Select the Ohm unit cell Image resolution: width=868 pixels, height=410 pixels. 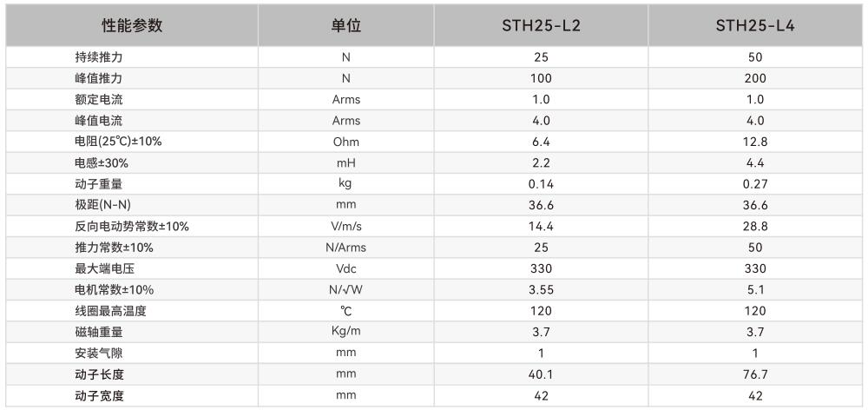tap(345, 142)
